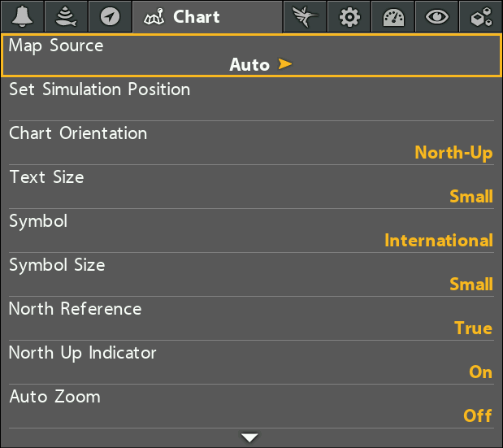The height and width of the screenshot is (448, 503).
Task: Click down arrow for more options
Action: 249,437
